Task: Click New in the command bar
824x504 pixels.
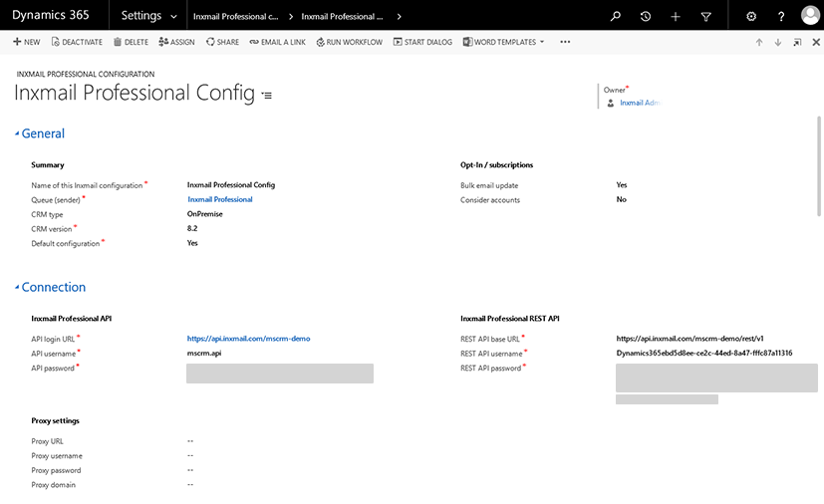Action: [26, 42]
